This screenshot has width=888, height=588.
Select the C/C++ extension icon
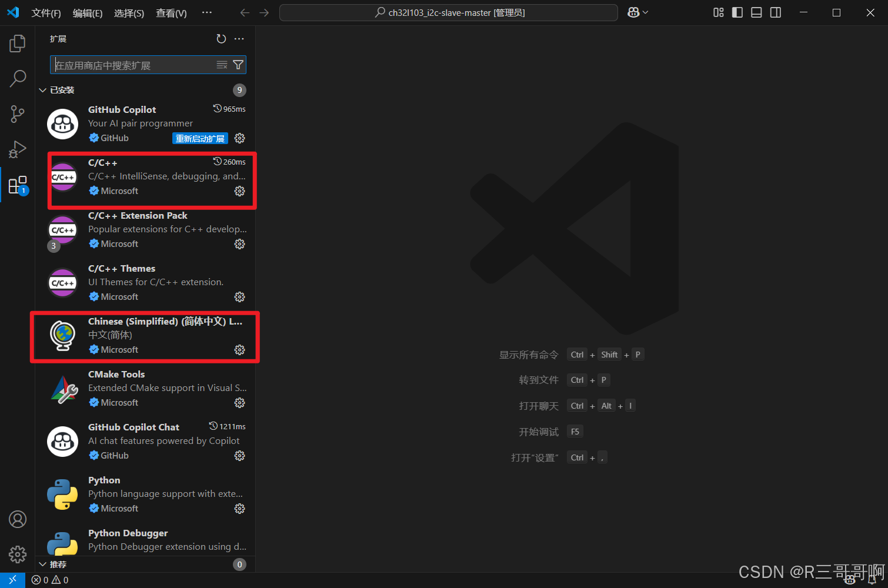(x=62, y=177)
